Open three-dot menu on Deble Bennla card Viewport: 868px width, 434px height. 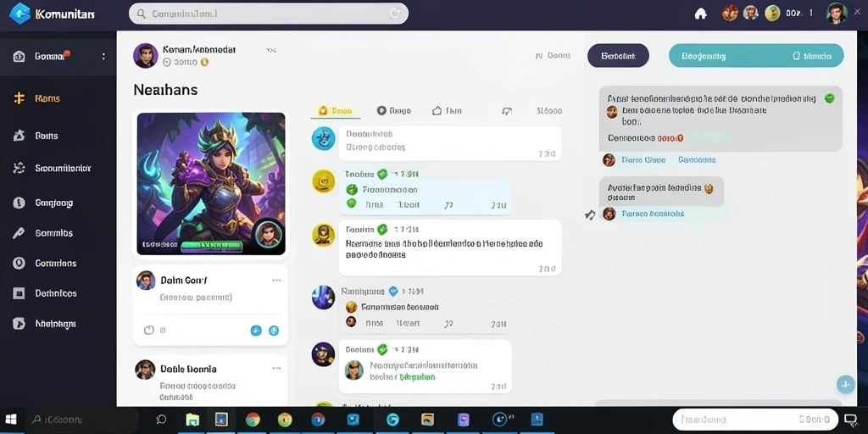tap(277, 368)
